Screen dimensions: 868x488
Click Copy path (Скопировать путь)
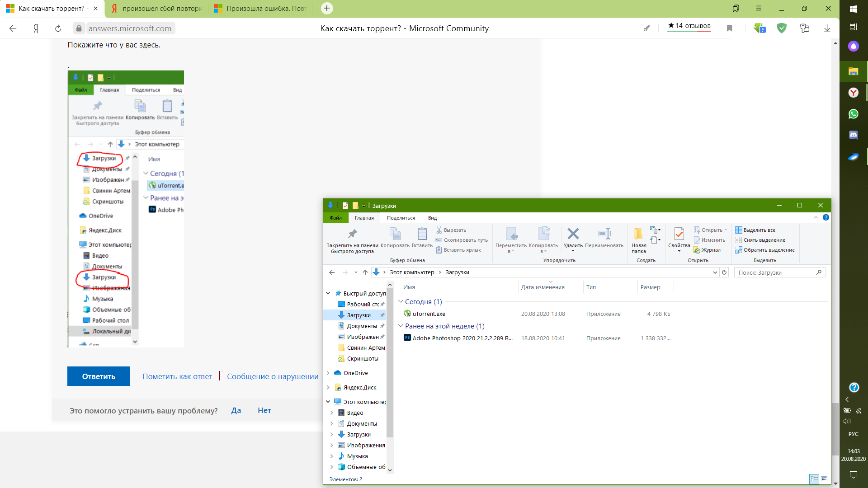[462, 240]
